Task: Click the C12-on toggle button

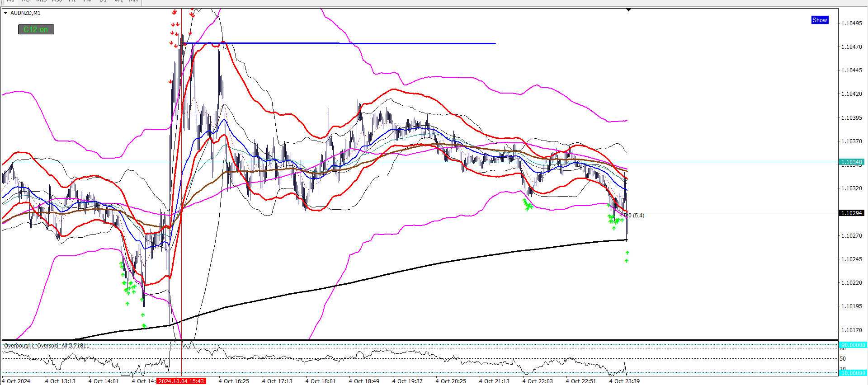Action: click(x=36, y=29)
